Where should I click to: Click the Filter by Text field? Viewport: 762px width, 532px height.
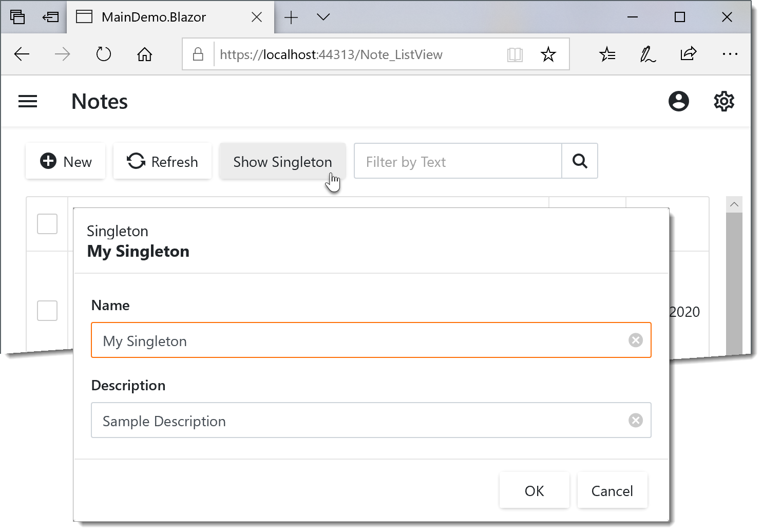click(457, 162)
